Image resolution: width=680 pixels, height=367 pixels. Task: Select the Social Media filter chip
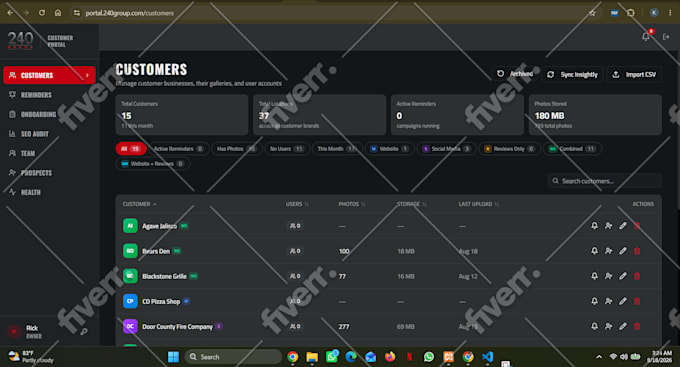coord(446,149)
